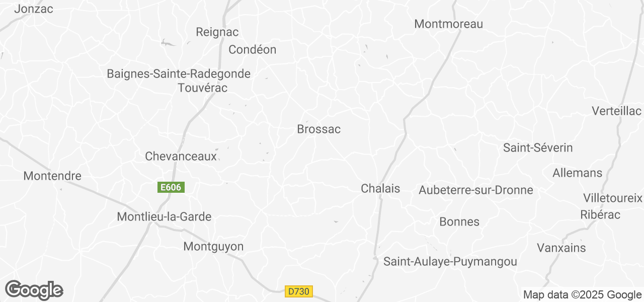Select the Brossac town label
Screen dimensions: 644x302
click(x=319, y=129)
